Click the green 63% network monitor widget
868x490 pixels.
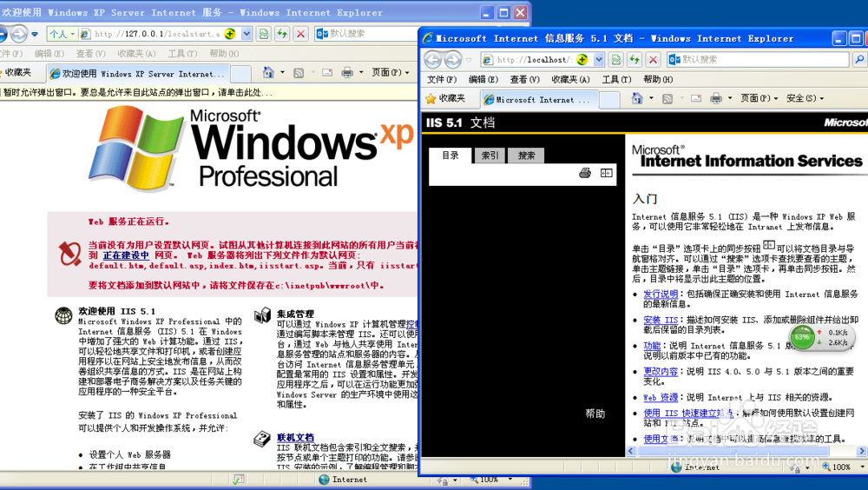[802, 337]
